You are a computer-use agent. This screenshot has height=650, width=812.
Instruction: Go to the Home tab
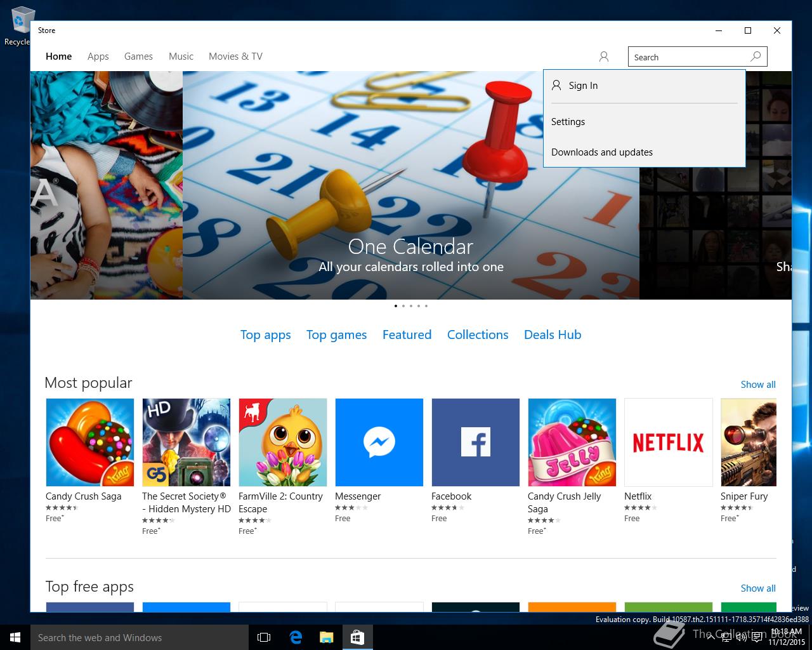pyautogui.click(x=59, y=56)
